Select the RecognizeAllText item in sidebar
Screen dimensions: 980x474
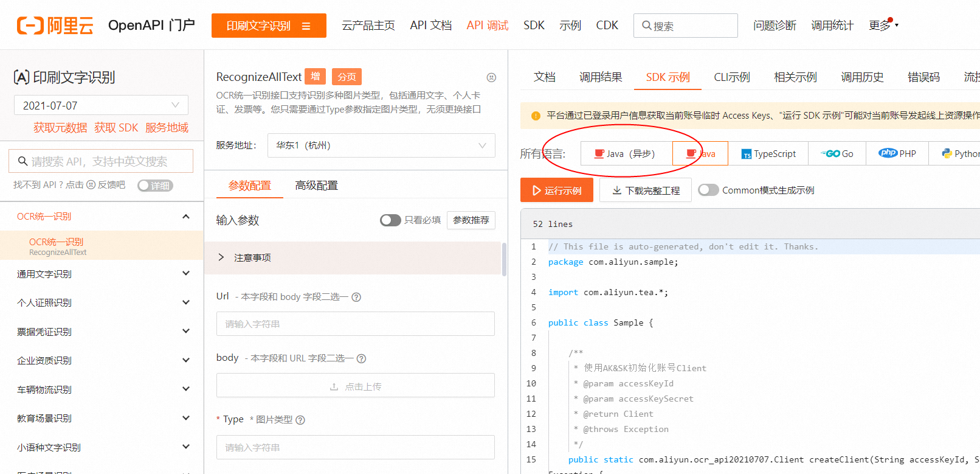pyautogui.click(x=102, y=246)
